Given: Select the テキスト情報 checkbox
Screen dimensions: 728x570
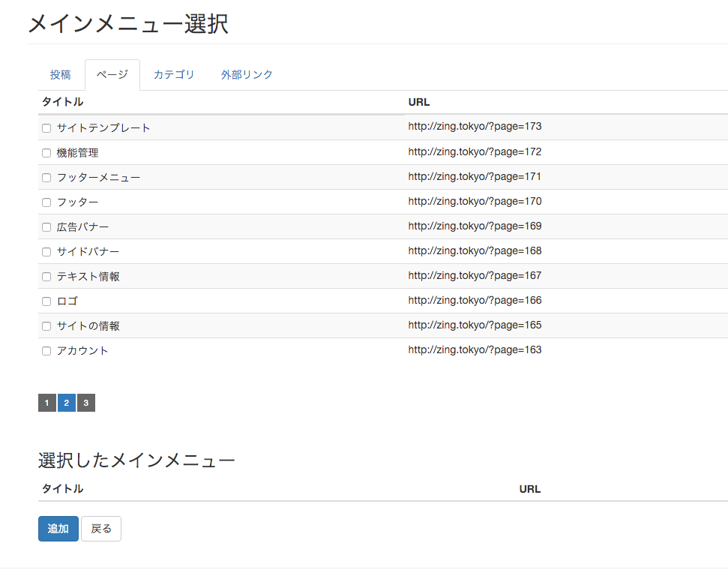Looking at the screenshot, I should 46,277.
